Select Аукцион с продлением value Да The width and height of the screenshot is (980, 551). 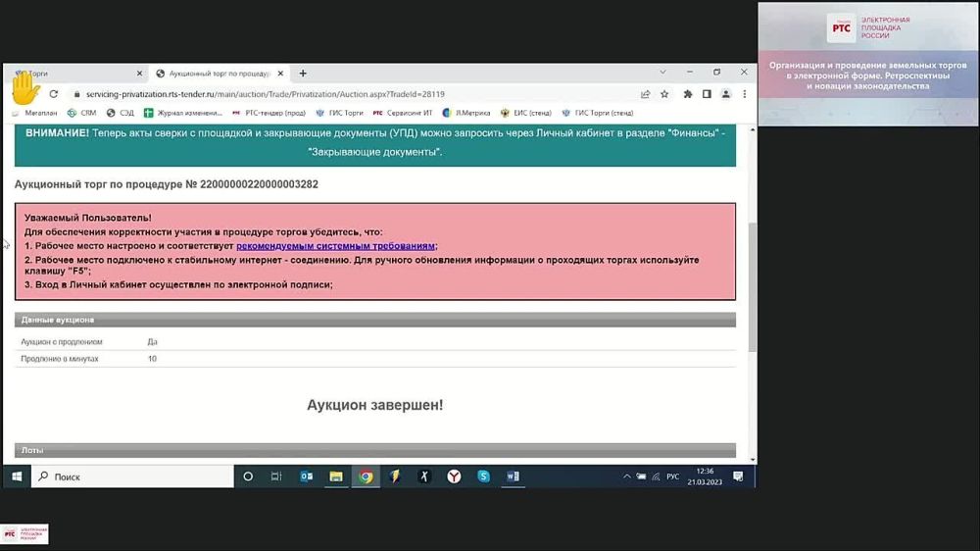click(152, 342)
